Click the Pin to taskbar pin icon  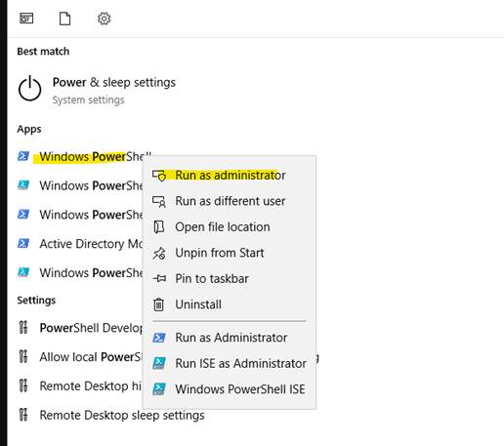159,278
